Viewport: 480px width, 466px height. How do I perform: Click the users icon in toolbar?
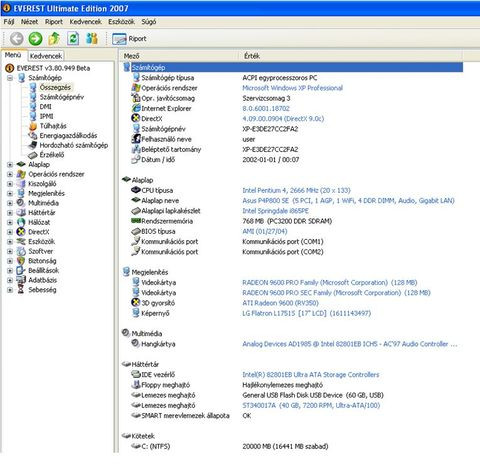click(92, 39)
